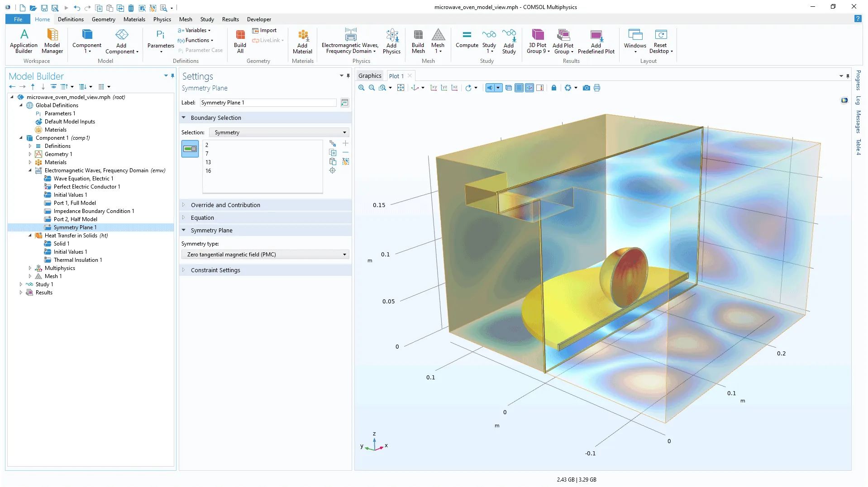Toggle the color legend display
Viewport: 868px width, 487px height.
pos(540,88)
